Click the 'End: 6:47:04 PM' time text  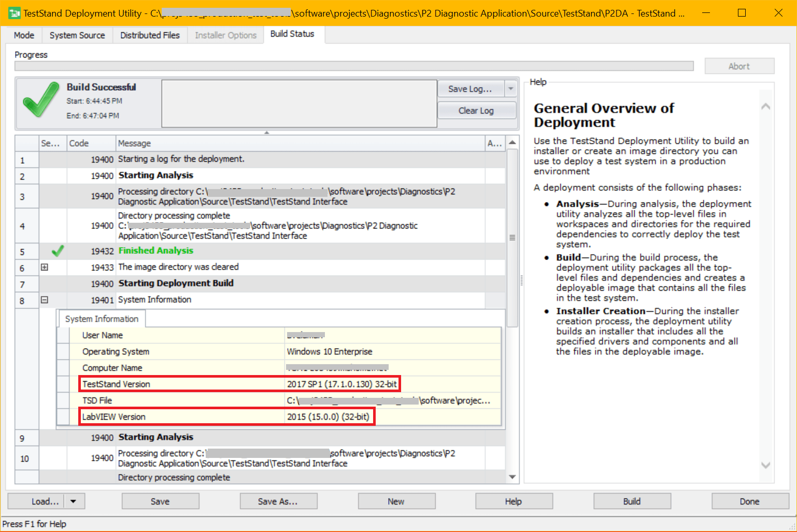93,116
